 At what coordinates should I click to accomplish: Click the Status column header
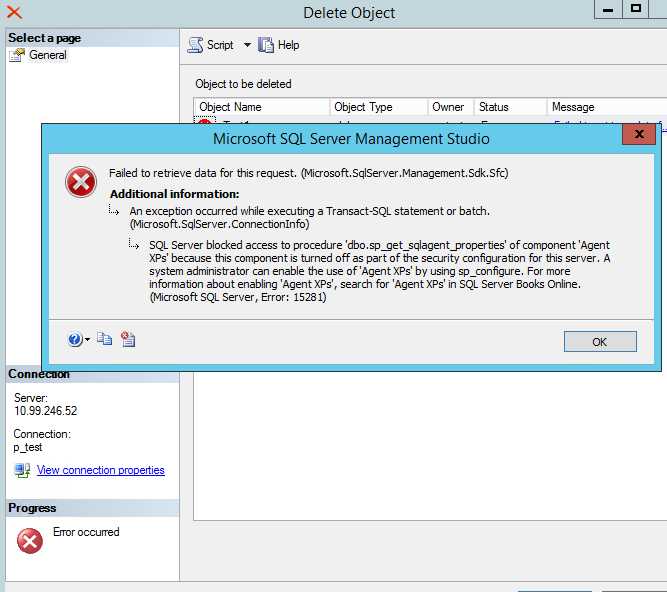point(510,107)
